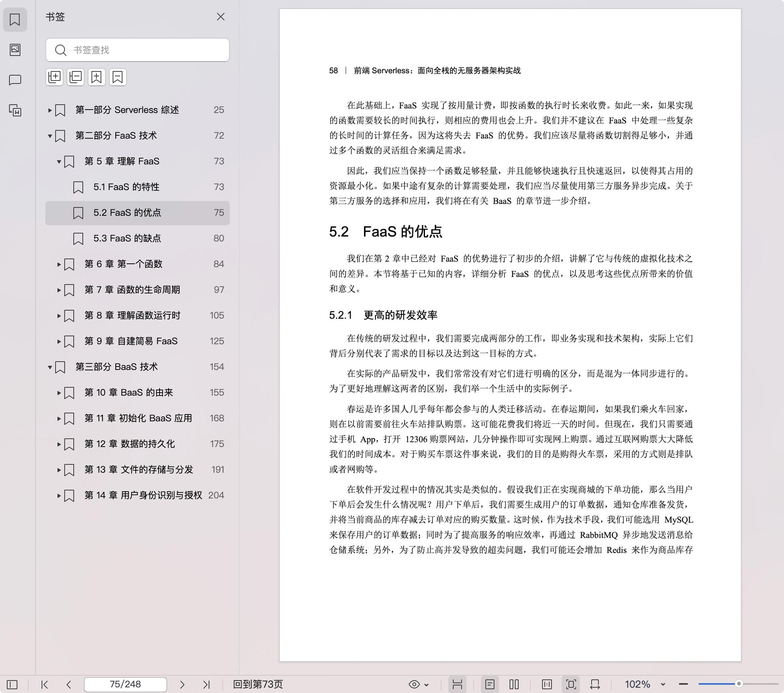Click the fit width icon
This screenshot has height=693, width=784.
coord(595,685)
